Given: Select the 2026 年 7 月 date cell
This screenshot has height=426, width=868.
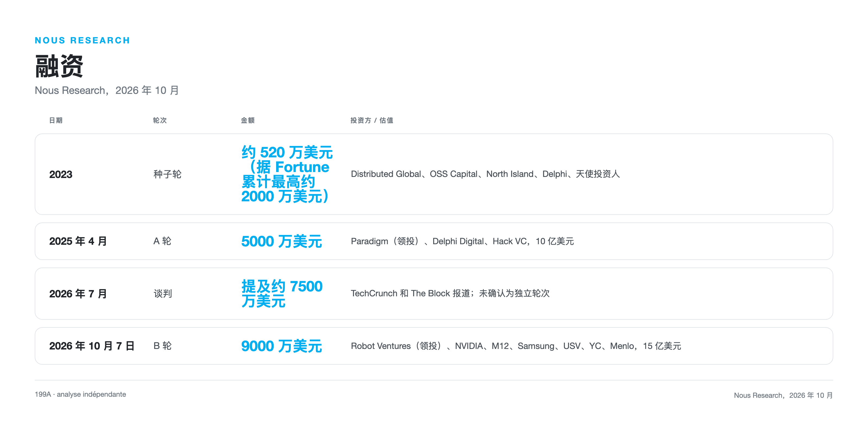Looking at the screenshot, I should (78, 294).
